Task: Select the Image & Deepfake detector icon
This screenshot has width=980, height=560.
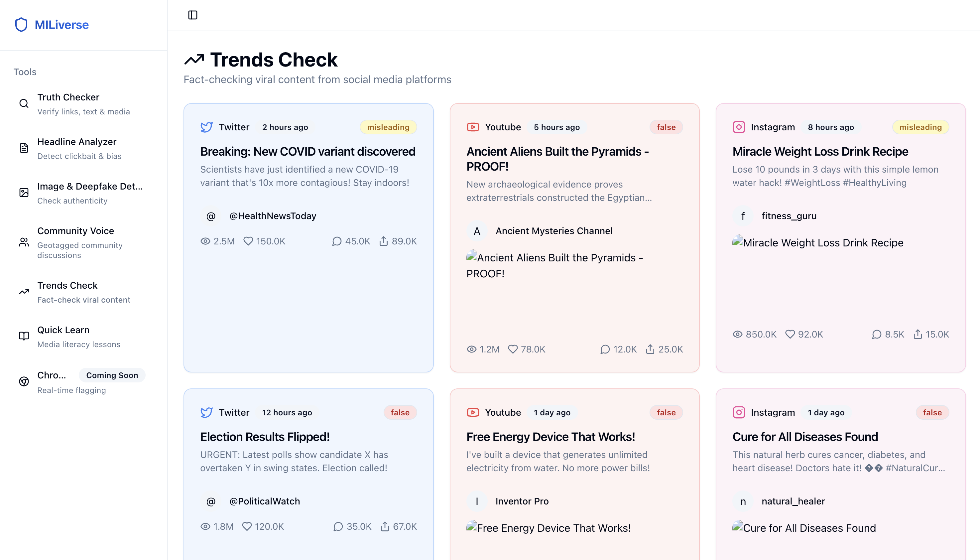Action: click(x=24, y=193)
